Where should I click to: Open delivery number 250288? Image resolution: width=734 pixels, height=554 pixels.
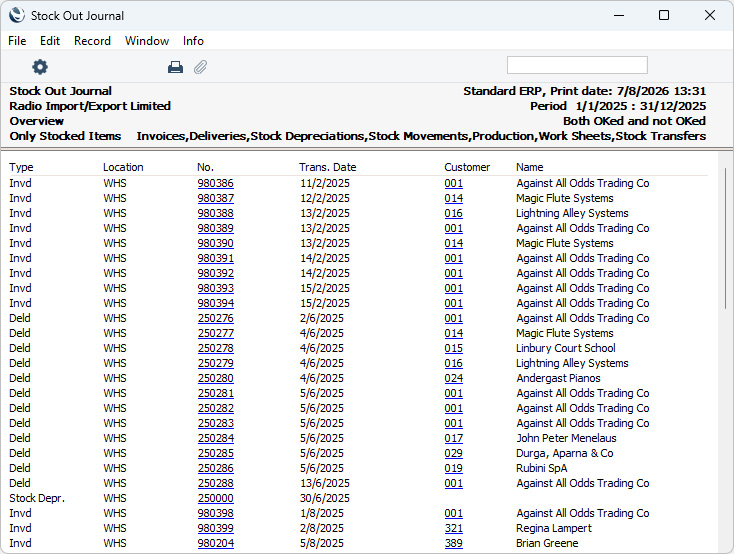(215, 483)
